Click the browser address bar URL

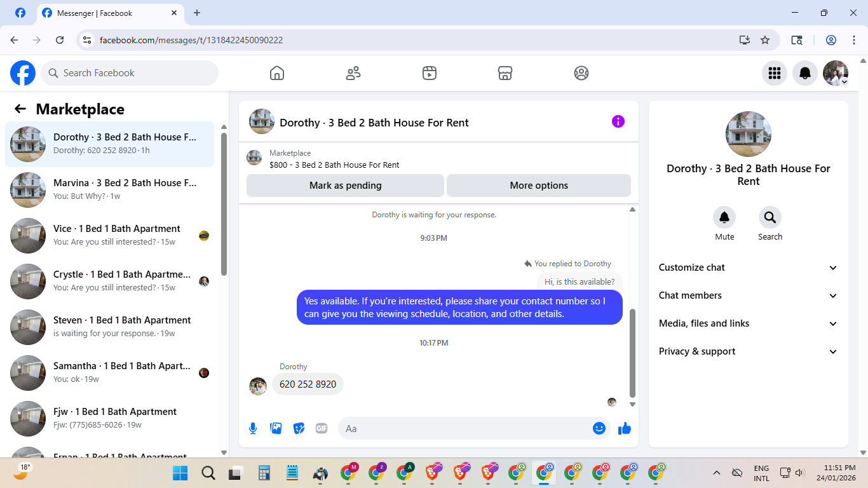[x=191, y=40]
